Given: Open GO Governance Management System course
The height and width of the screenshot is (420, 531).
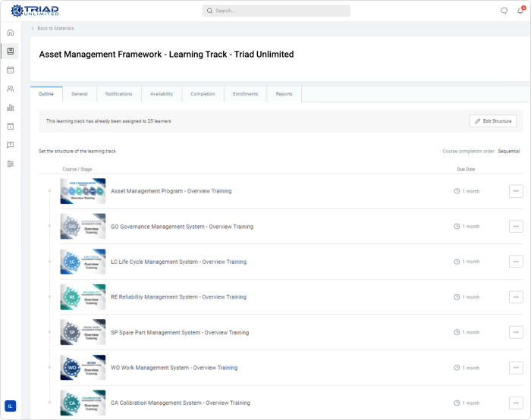Looking at the screenshot, I should (x=182, y=227).
